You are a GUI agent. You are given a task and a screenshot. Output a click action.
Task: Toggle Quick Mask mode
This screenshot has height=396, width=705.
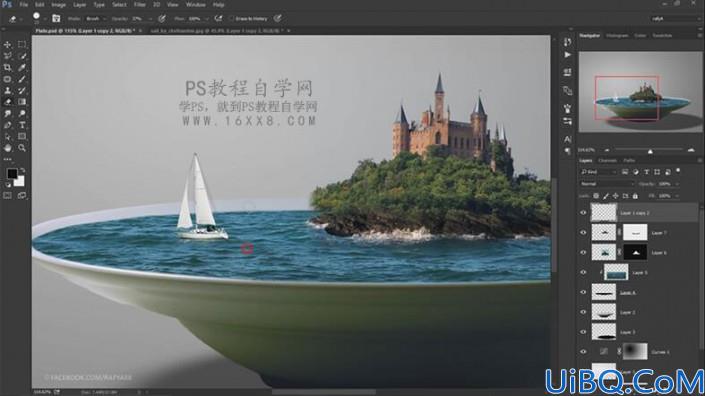tap(8, 196)
